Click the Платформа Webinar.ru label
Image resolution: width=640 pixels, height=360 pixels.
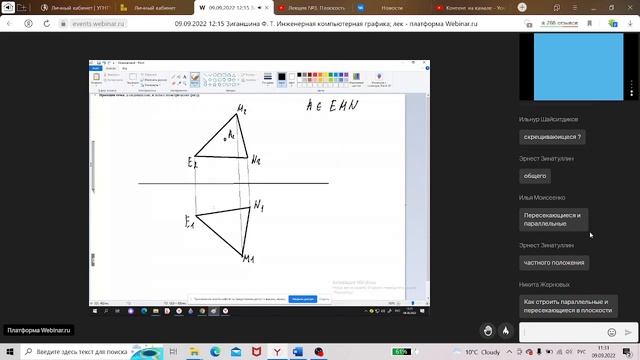[39, 330]
